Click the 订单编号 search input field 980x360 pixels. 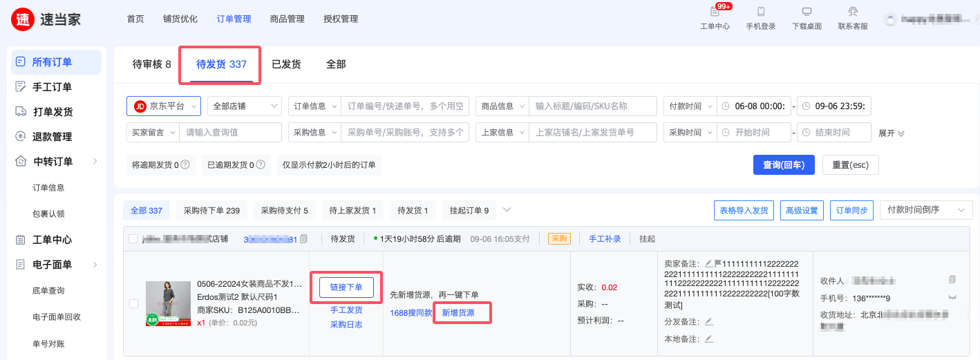pos(405,106)
